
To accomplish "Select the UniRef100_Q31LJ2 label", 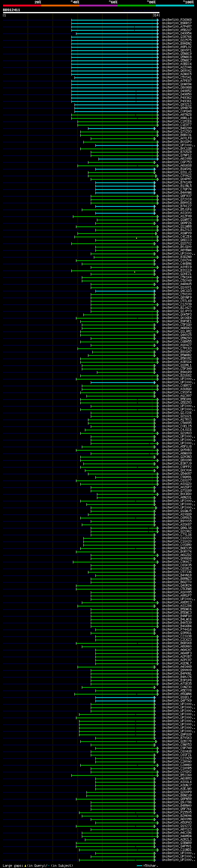I will (177, 172).
